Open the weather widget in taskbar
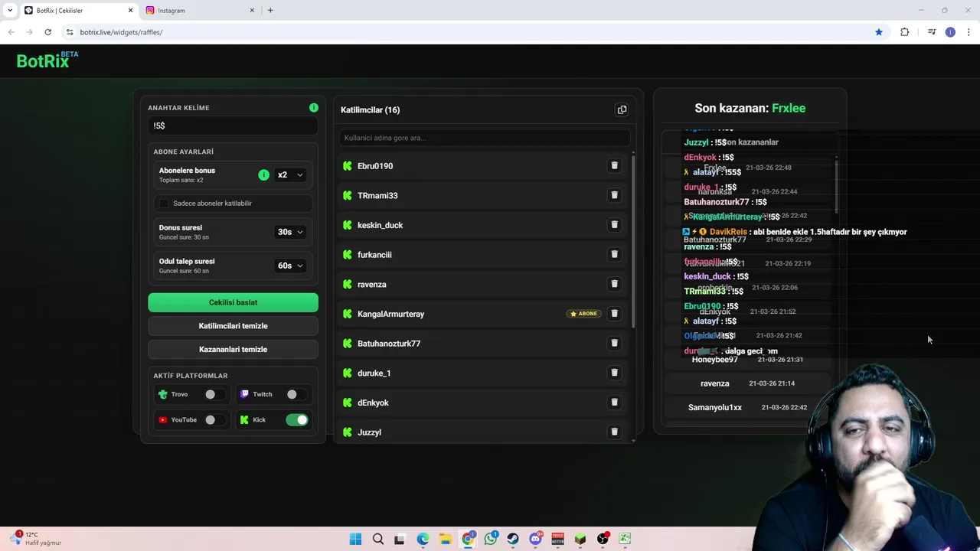 coord(37,539)
